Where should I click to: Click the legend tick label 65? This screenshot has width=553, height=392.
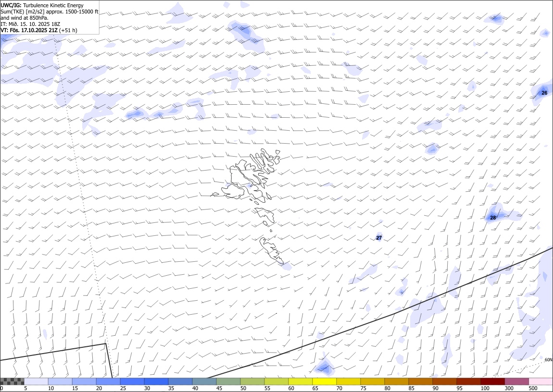point(315,389)
